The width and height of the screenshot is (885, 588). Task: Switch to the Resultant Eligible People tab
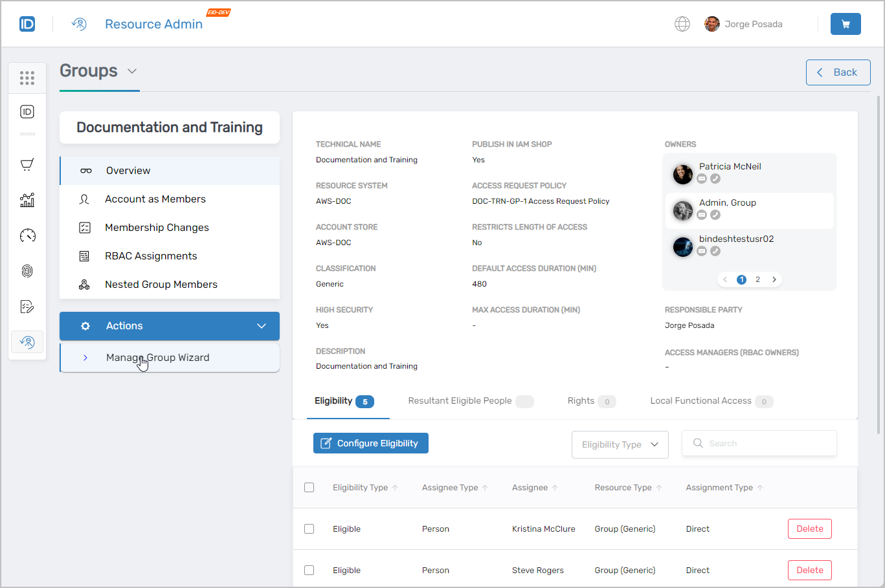coord(460,401)
